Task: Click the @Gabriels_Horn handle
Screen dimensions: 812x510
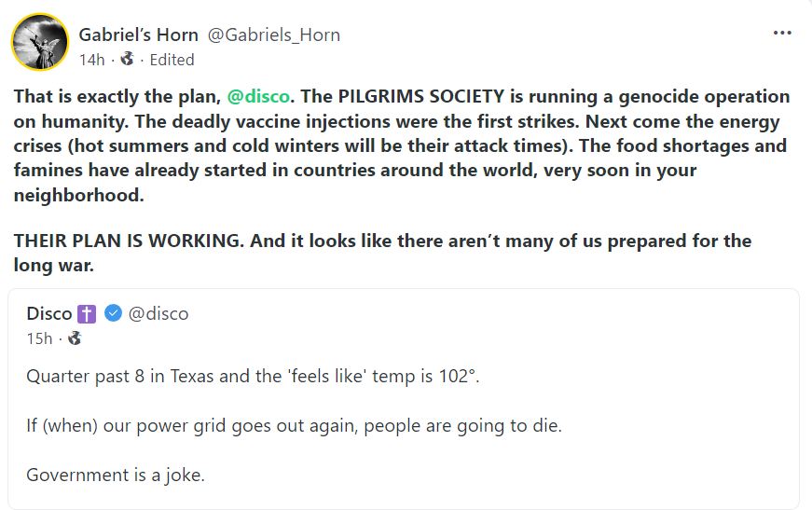Action: (x=274, y=34)
